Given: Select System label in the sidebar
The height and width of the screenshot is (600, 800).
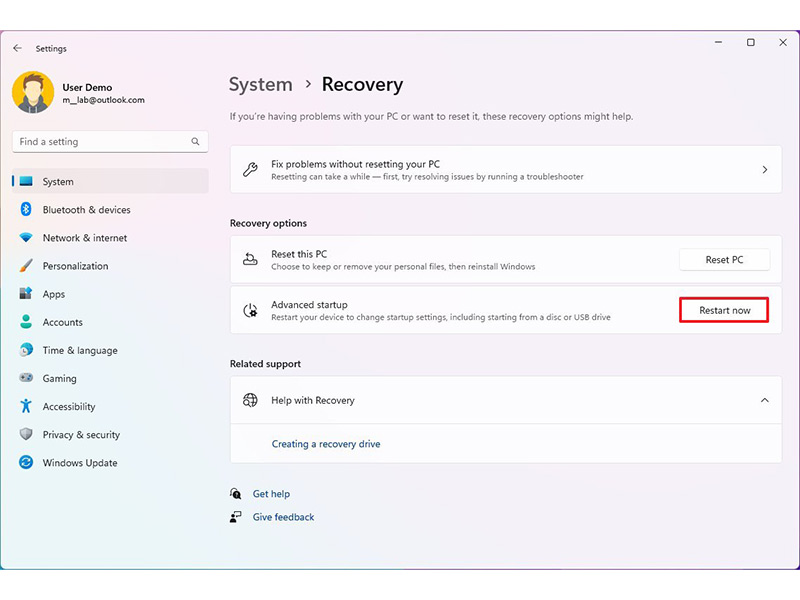Looking at the screenshot, I should coord(58,182).
